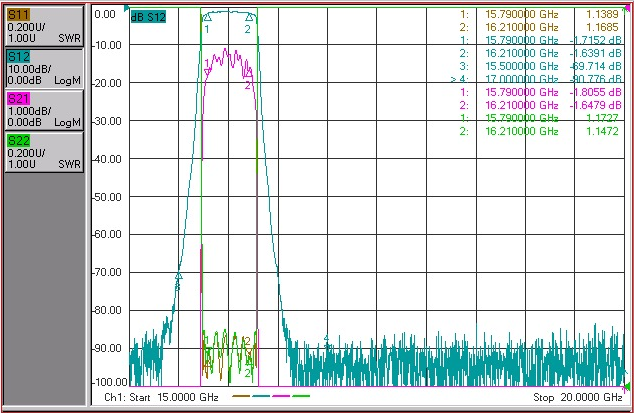
Task: Click magenta S21 marker 1 triangle
Action: point(207,72)
